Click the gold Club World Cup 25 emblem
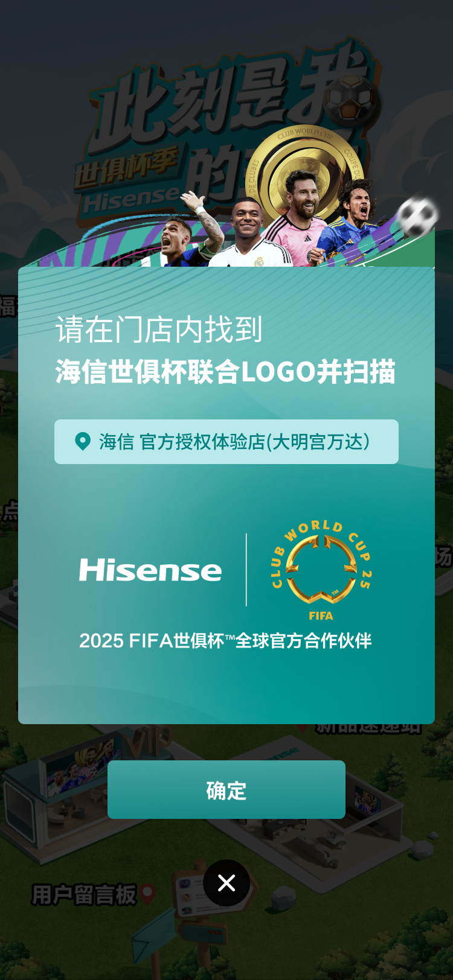The image size is (453, 980). 321,570
